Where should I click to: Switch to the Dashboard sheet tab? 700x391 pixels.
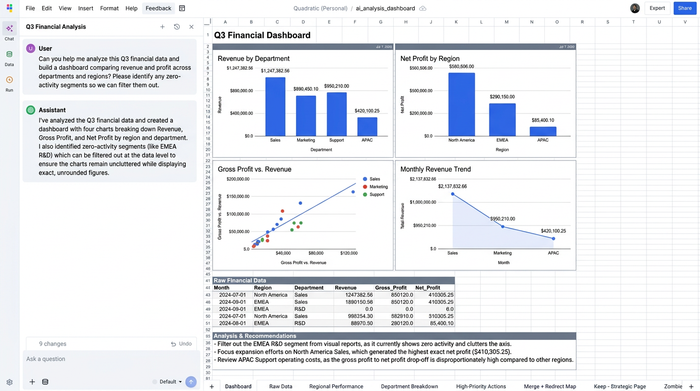tap(238, 386)
